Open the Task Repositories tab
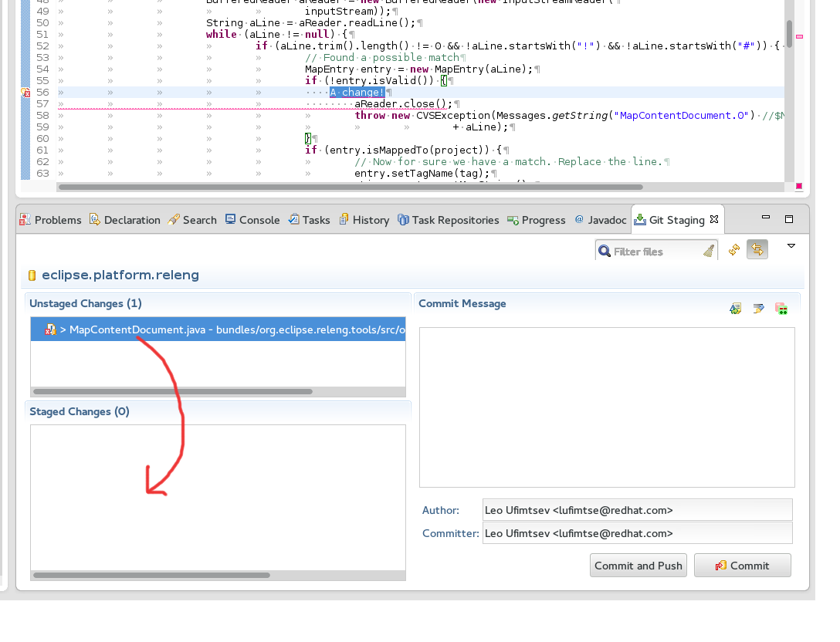 click(448, 220)
